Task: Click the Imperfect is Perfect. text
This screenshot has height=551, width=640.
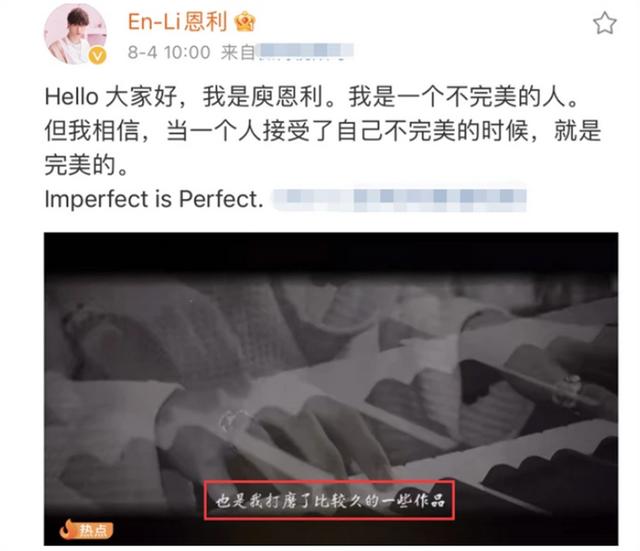Action: 154,199
